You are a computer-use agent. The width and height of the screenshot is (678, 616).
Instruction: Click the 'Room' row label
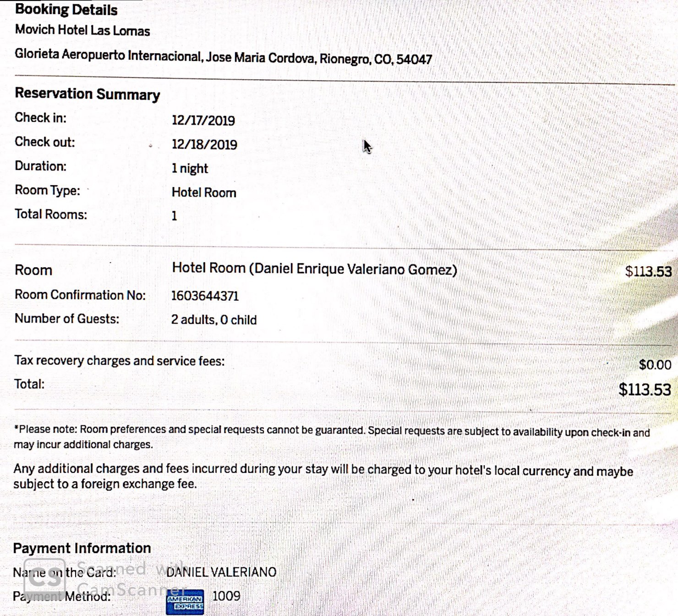point(33,270)
